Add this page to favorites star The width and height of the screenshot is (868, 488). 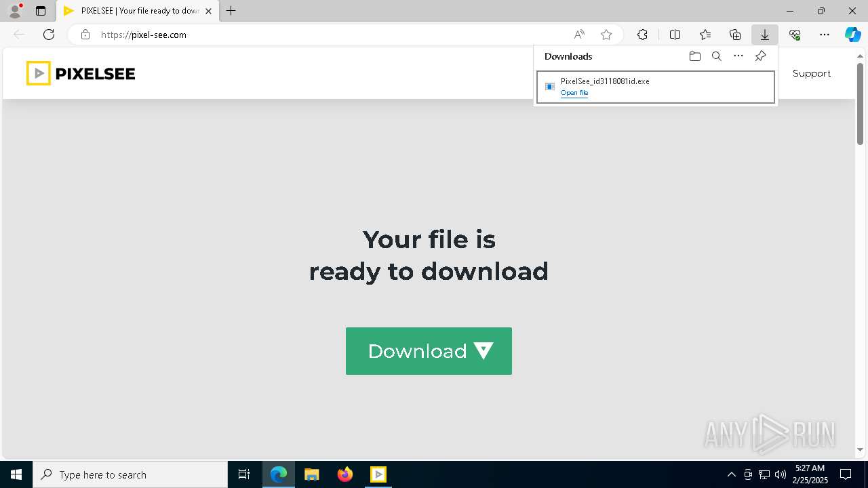(606, 35)
